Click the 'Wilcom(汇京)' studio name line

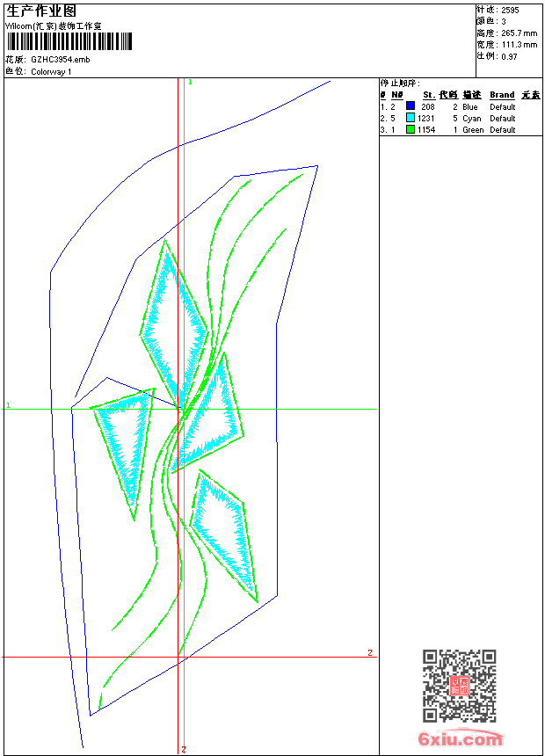[x=54, y=26]
